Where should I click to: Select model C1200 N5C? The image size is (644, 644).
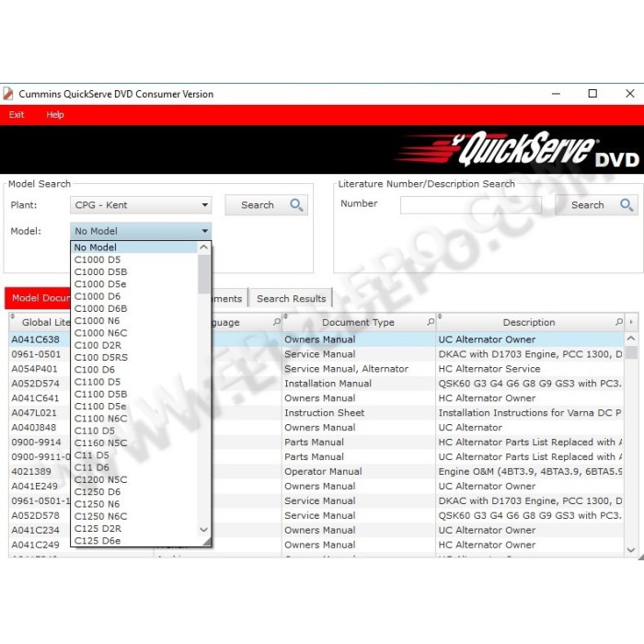point(134,479)
